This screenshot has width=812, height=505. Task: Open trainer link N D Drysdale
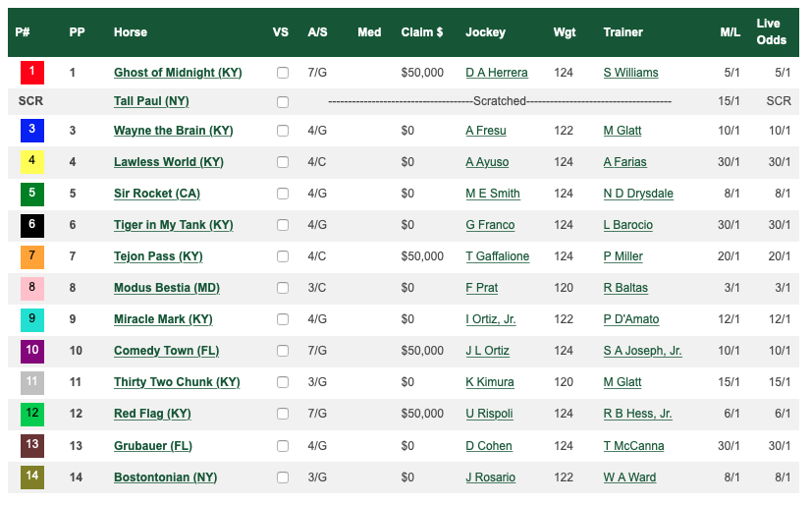[638, 194]
